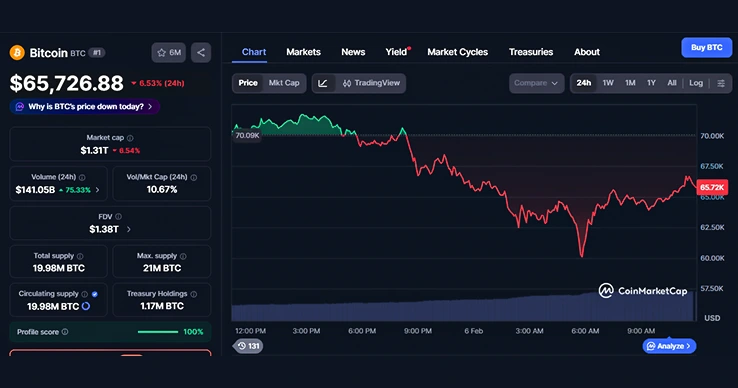Select the line chart type icon
Screen dimensions: 738x388
323,83
